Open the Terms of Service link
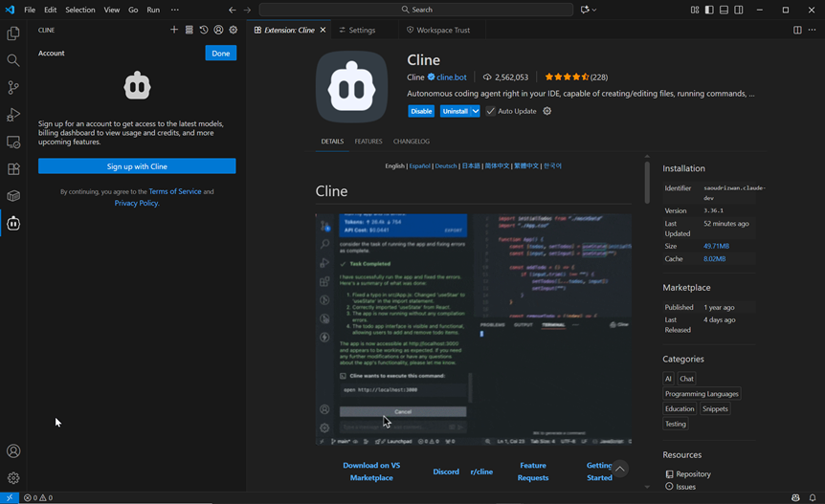825x504 pixels. tap(175, 191)
